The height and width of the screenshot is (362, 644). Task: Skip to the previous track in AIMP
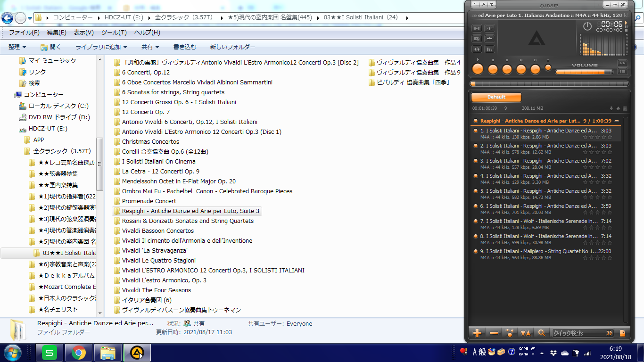tap(521, 69)
